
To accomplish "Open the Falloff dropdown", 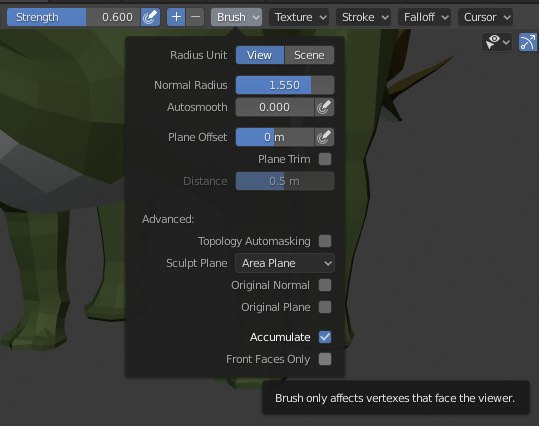I will pos(425,17).
